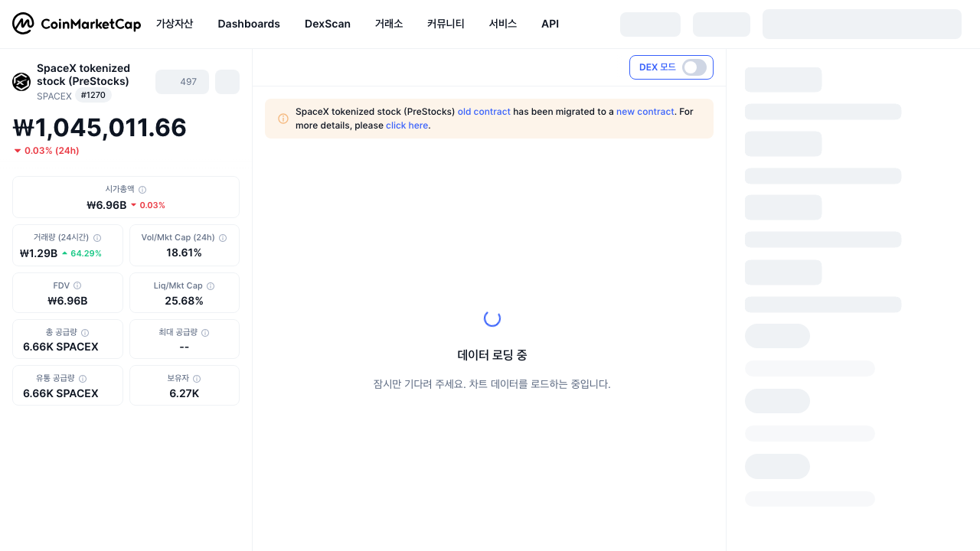980x551 pixels.
Task: Open the 커뮤니티 menu
Action: pos(446,24)
